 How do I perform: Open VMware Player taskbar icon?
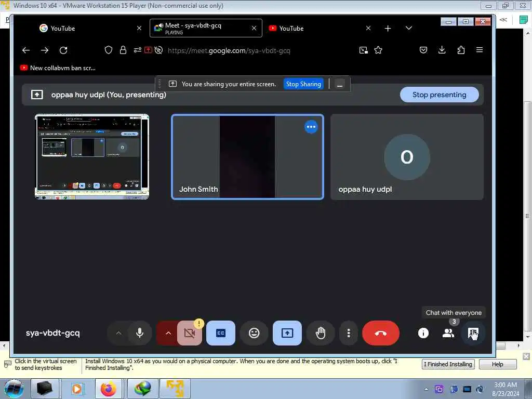[x=175, y=389]
